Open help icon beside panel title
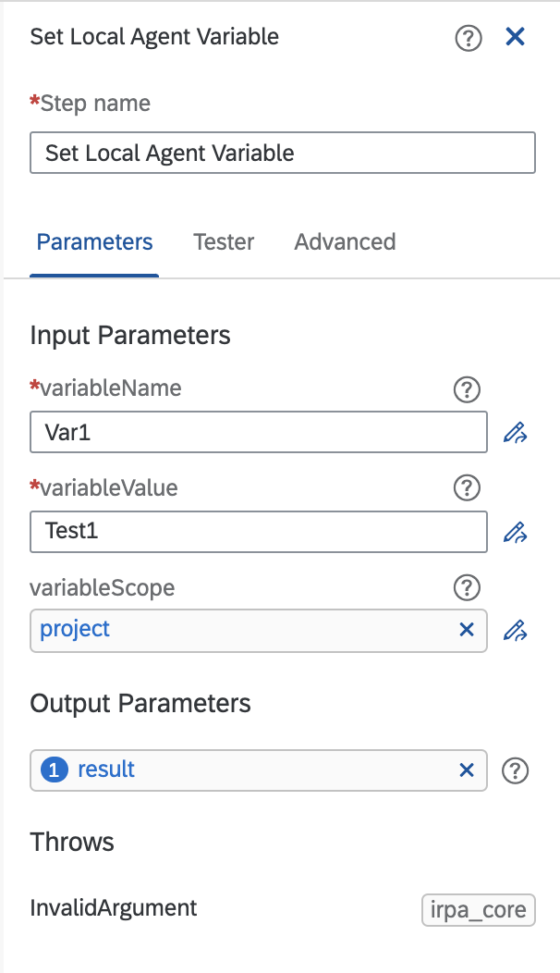560x973 pixels. (469, 38)
